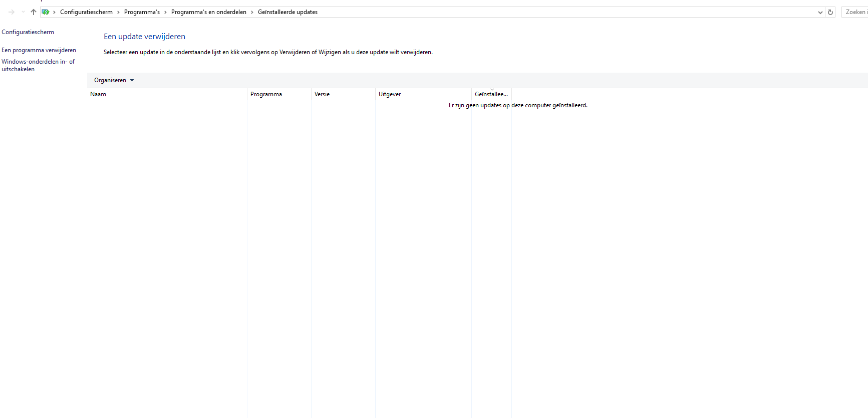This screenshot has height=418, width=868.
Task: Open Programma's en onderdelen breadcrumb
Action: (209, 12)
